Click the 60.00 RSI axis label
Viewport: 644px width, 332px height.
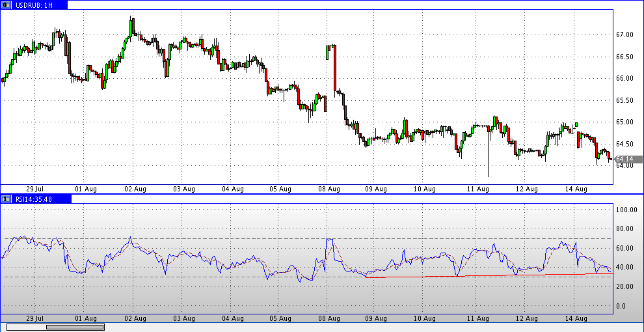point(624,248)
